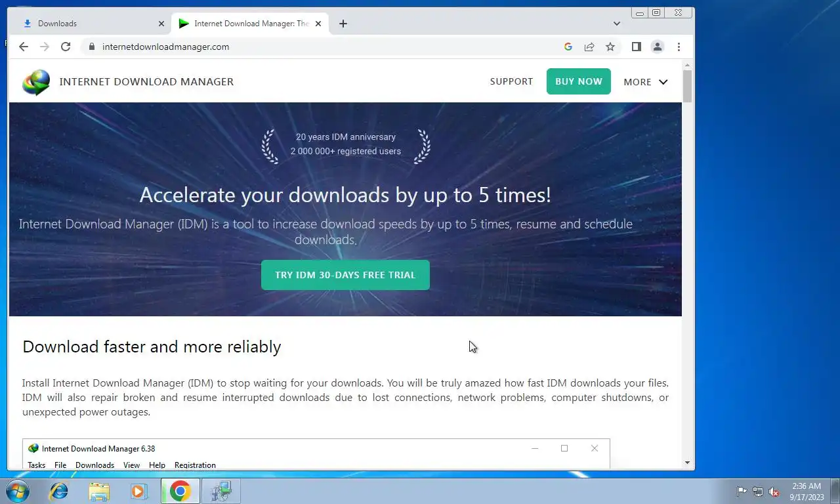Click the '20 years IDM anniversary' text
This screenshot has height=504, width=840.
[x=346, y=137]
